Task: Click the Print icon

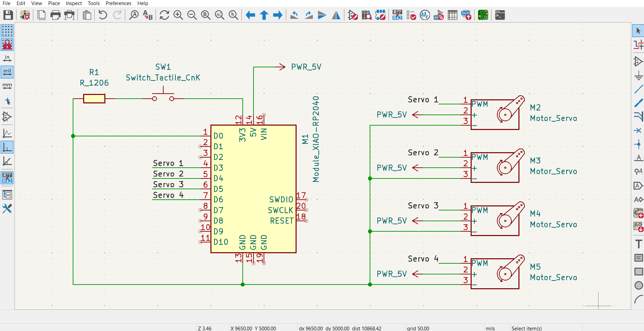Action: click(x=56, y=15)
